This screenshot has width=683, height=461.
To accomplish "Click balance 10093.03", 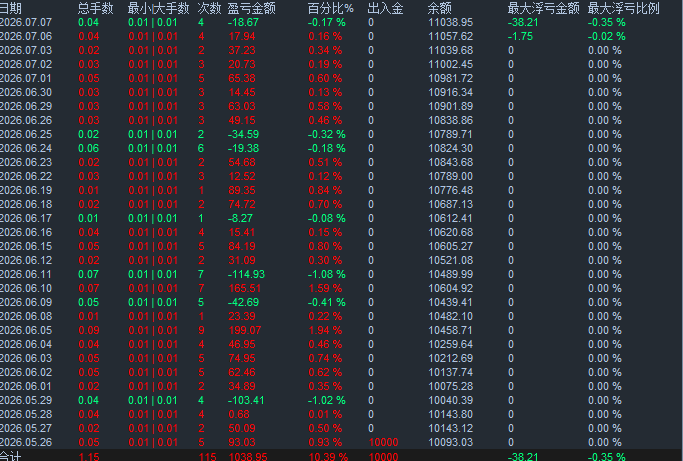I will 450,442.
